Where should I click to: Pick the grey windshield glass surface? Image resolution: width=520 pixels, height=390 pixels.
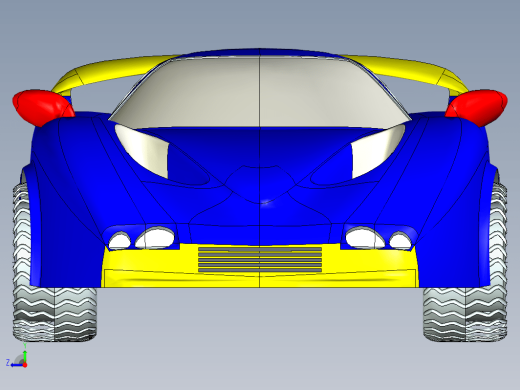[260, 93]
